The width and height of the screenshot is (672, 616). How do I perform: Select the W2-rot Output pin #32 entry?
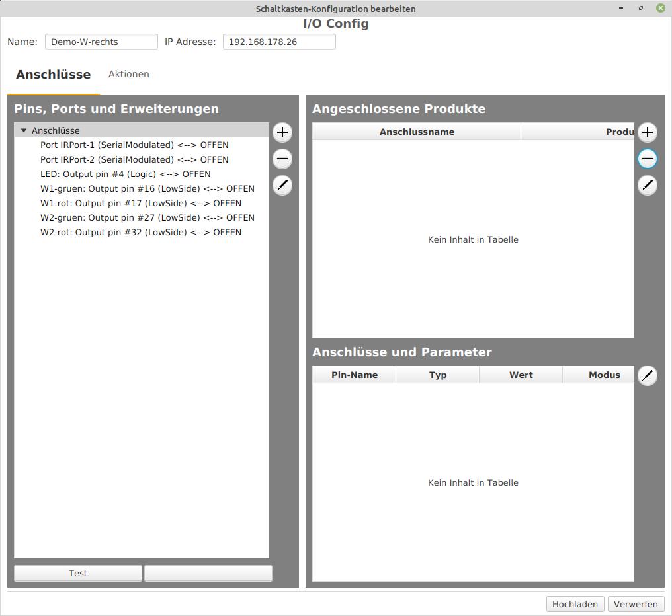(141, 232)
